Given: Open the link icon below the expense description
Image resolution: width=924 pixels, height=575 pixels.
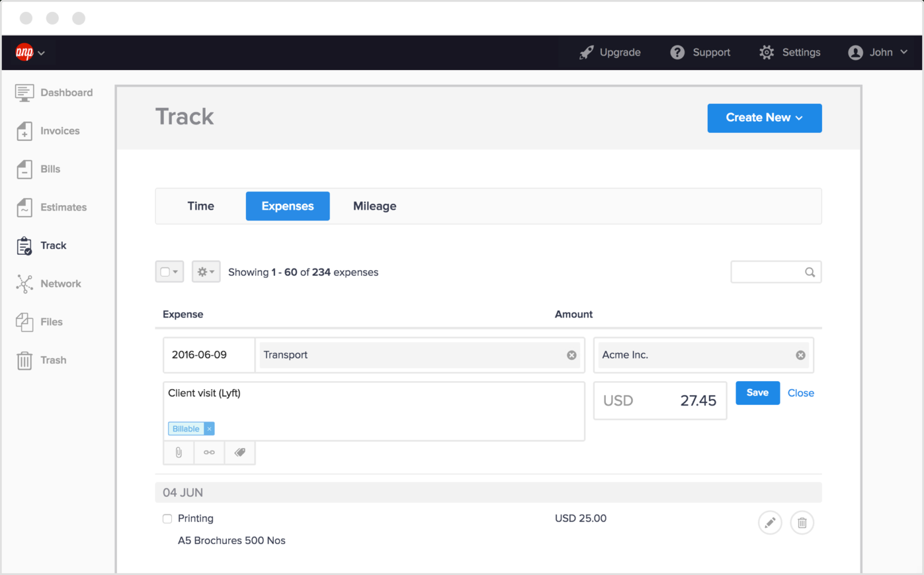Looking at the screenshot, I should (209, 452).
